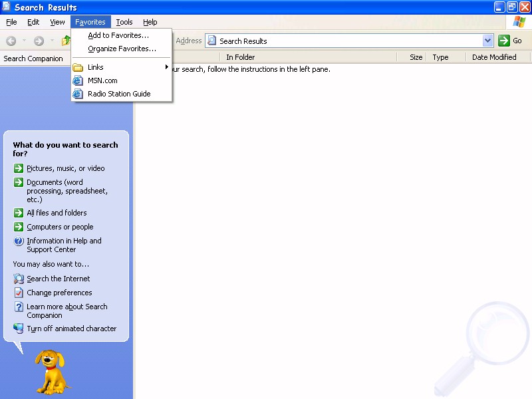Sort results by In Folder column

(308, 57)
